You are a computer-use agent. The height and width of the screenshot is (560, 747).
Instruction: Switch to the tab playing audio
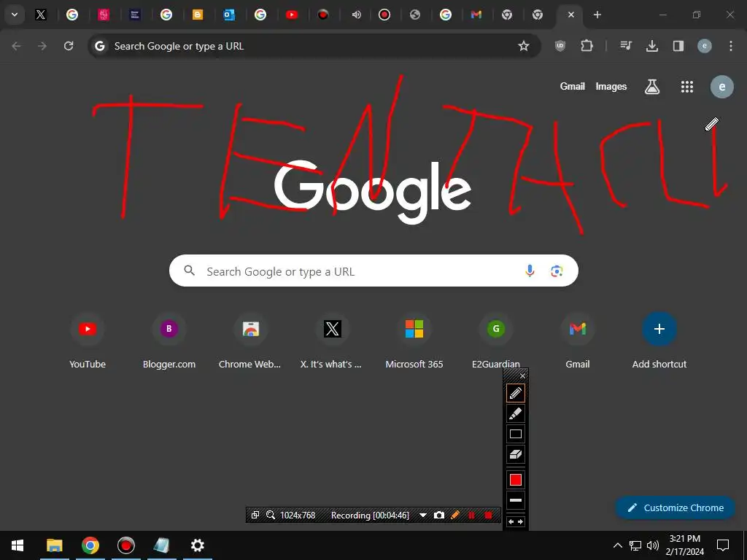point(356,15)
